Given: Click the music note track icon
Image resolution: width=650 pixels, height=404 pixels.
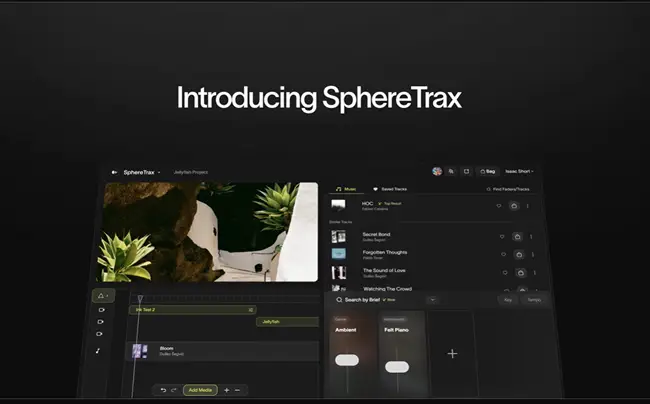Looking at the screenshot, I should point(98,351).
